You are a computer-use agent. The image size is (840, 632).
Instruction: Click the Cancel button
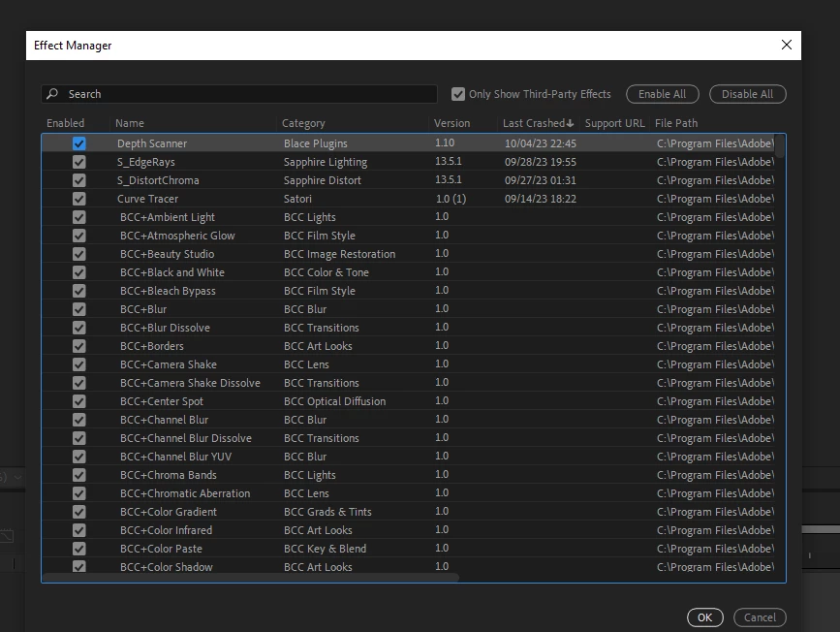760,617
